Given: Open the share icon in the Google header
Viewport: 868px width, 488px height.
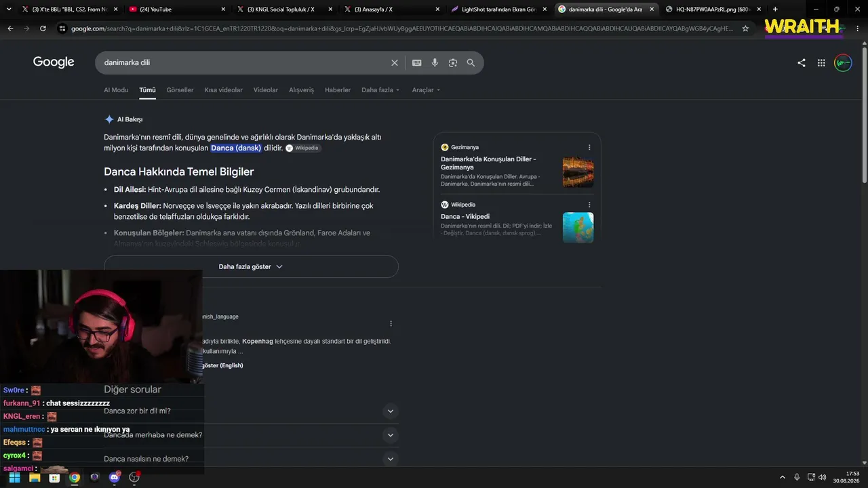Looking at the screenshot, I should pyautogui.click(x=802, y=62).
